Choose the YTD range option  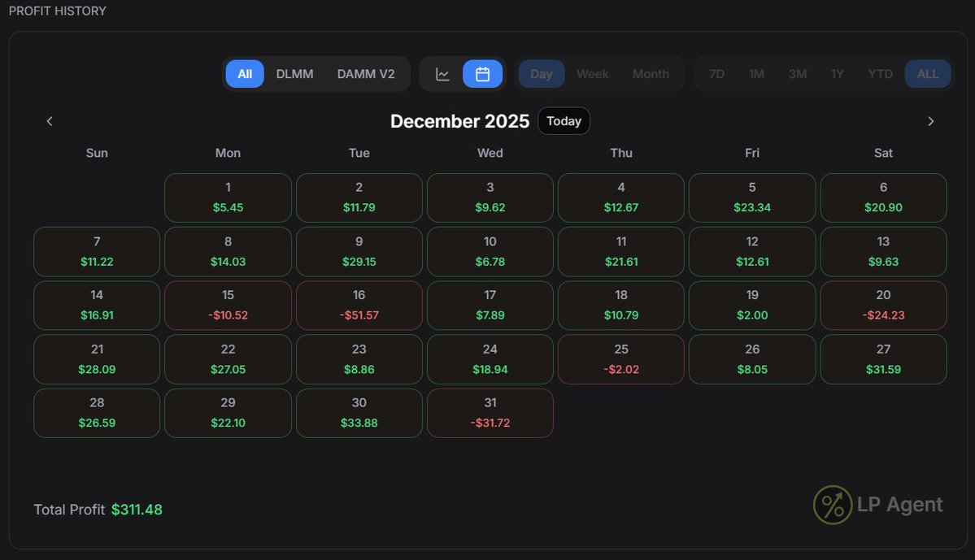pos(880,73)
